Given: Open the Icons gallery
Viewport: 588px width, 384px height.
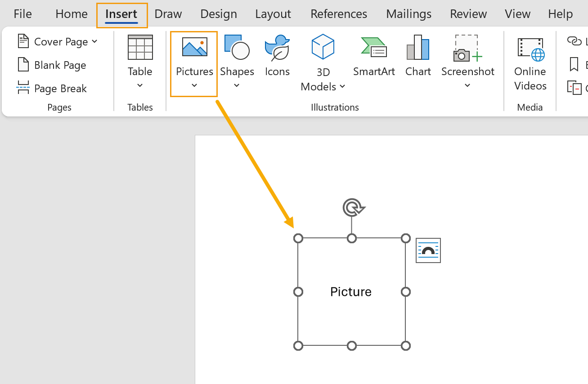Looking at the screenshot, I should (277, 56).
